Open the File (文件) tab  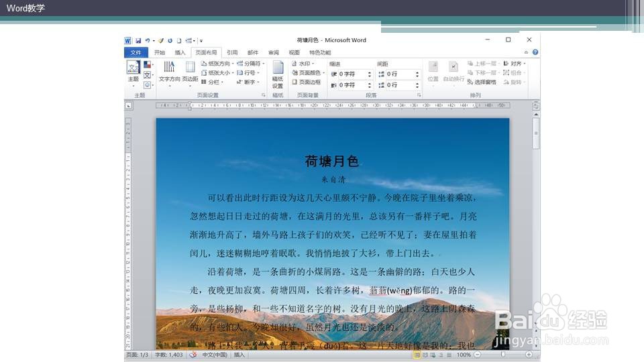(136, 52)
